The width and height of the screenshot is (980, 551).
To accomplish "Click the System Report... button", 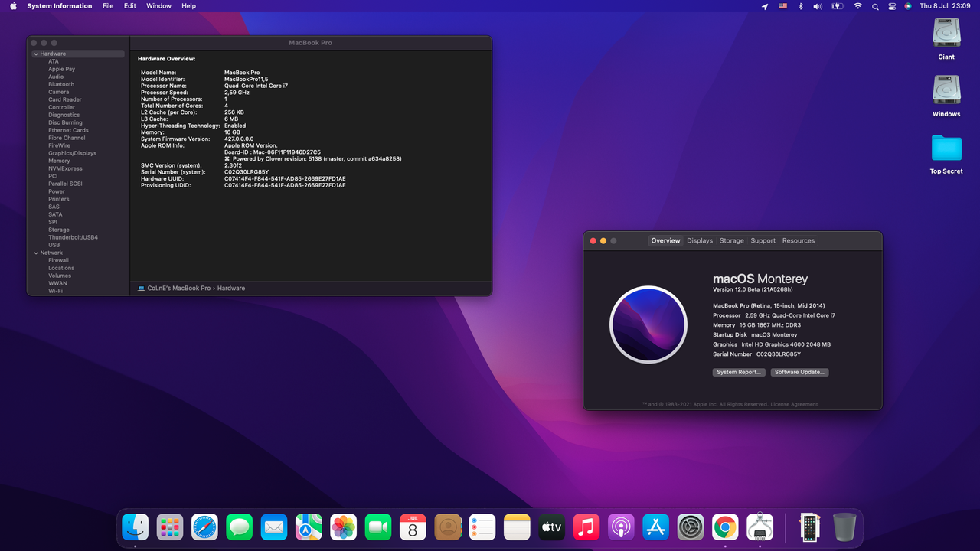I will coord(738,372).
